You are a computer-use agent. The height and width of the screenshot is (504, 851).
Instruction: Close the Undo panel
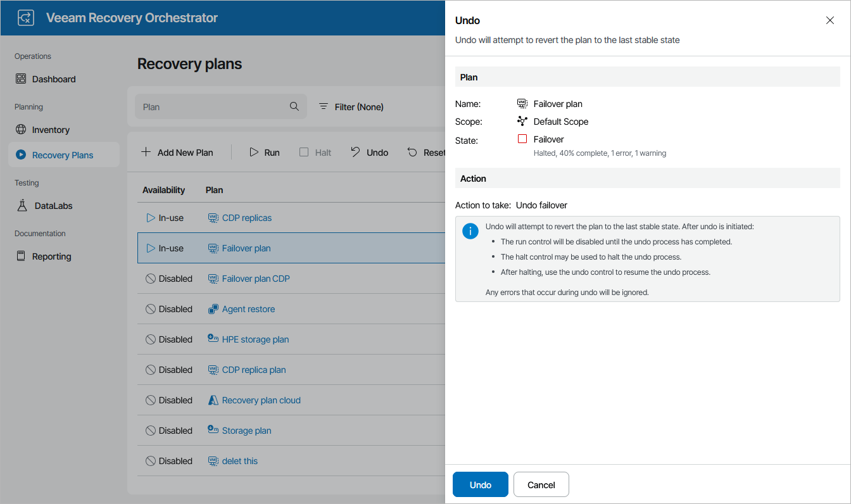tap(830, 20)
